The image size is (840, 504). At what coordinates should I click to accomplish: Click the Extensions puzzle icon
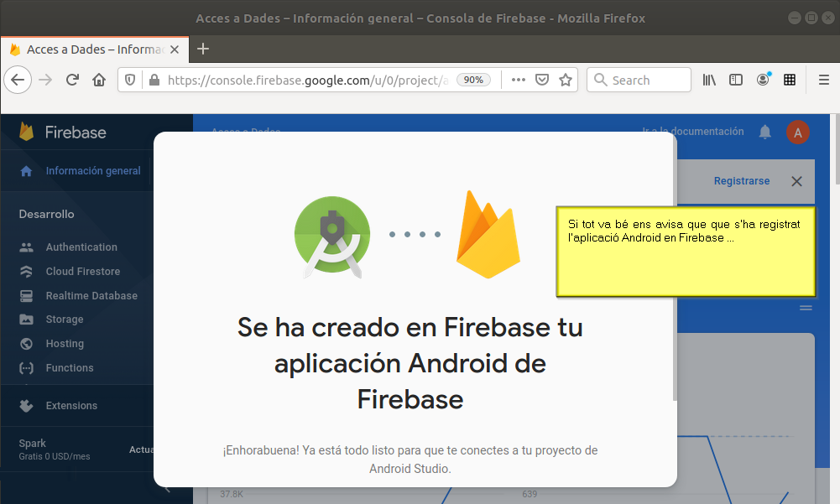[x=26, y=405]
